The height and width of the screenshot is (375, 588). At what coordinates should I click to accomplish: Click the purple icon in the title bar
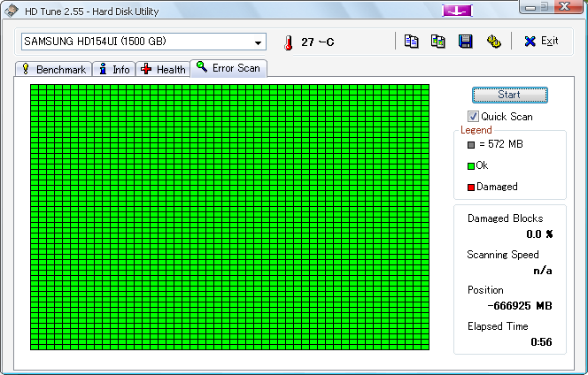tap(457, 11)
